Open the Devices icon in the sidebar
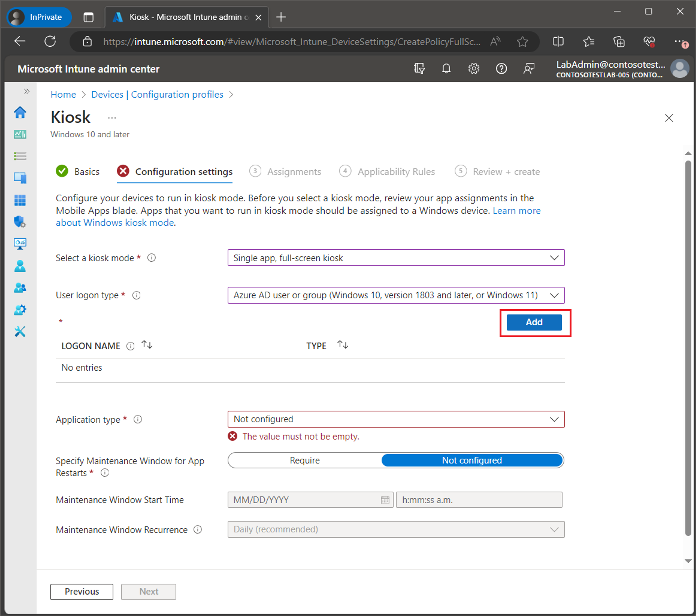The width and height of the screenshot is (696, 616). coord(20,178)
